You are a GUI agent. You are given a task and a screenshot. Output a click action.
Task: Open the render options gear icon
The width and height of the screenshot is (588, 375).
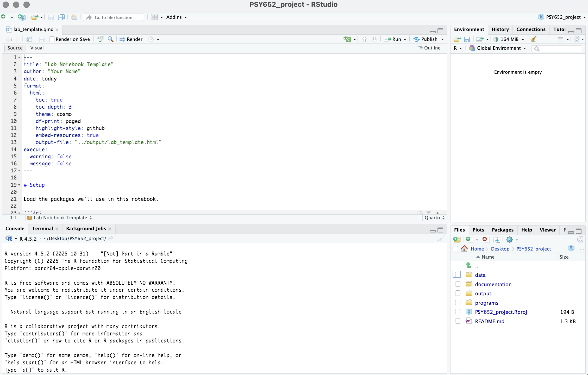pos(151,39)
